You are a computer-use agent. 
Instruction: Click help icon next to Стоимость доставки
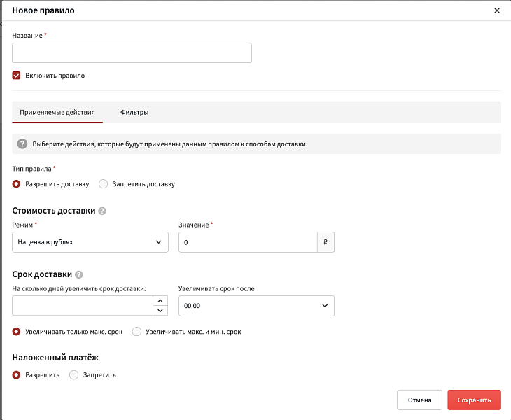[x=102, y=211]
